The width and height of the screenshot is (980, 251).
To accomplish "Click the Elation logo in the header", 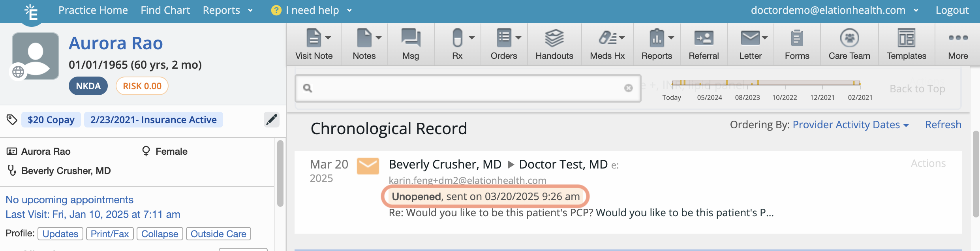I will point(31,12).
